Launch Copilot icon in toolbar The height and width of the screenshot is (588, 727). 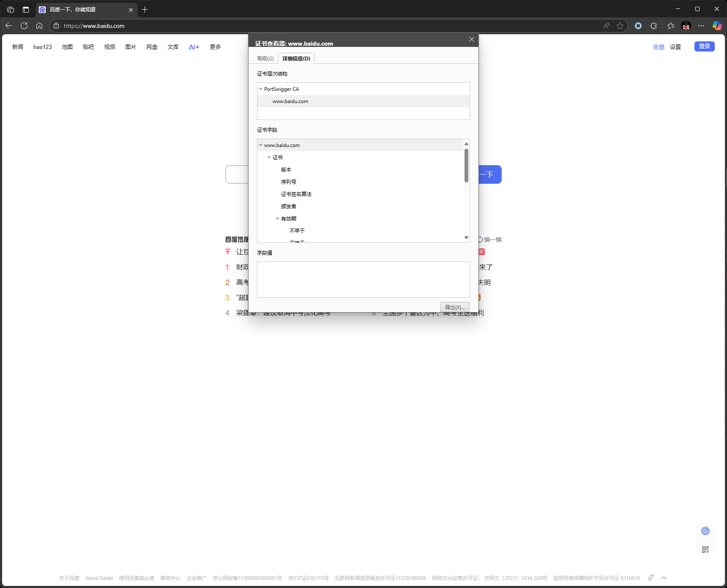click(x=717, y=26)
